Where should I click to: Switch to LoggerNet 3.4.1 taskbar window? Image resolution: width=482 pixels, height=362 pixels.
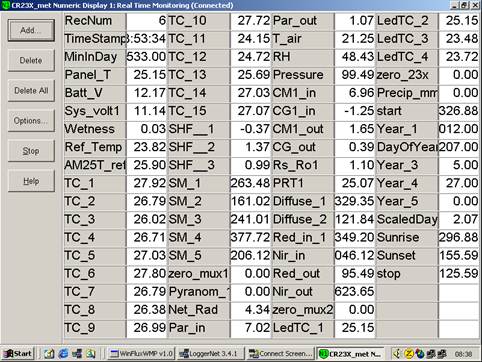tap(210, 354)
